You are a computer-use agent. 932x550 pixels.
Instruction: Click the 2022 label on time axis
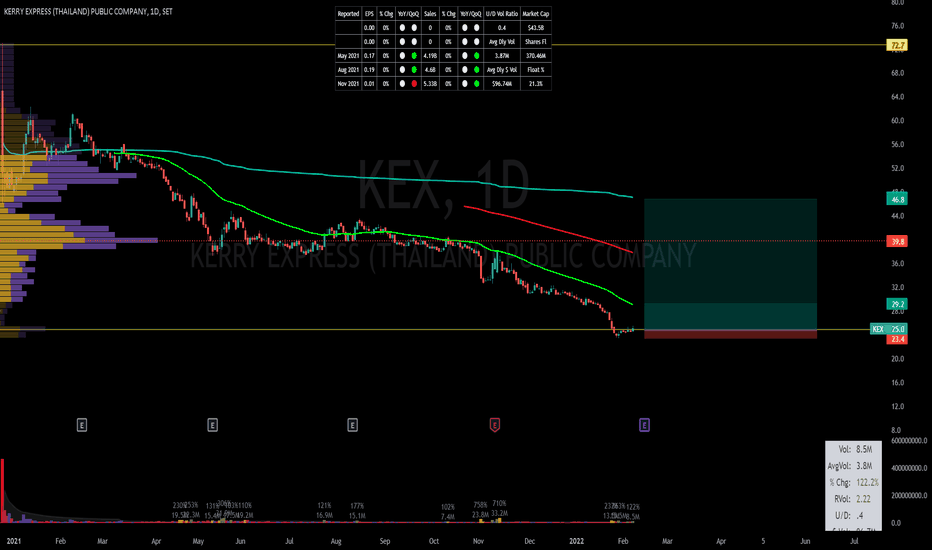(577, 541)
